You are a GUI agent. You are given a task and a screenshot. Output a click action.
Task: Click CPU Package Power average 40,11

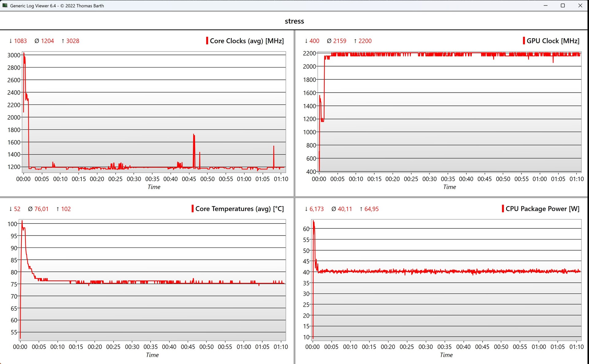click(345, 209)
